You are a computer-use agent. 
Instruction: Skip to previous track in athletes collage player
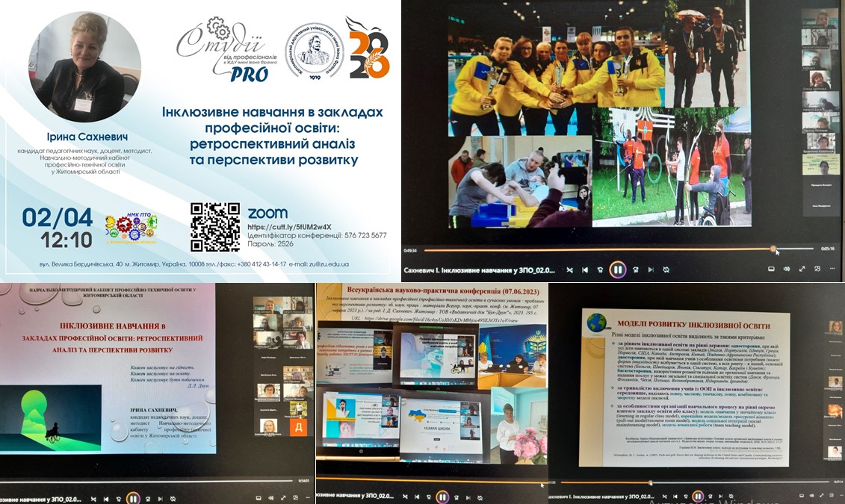tap(585, 270)
